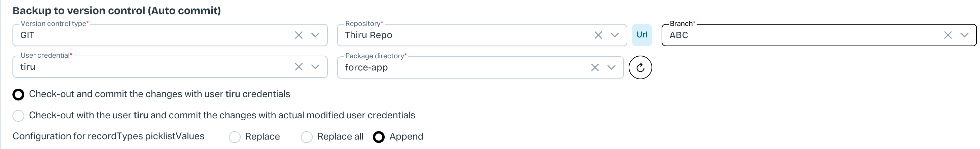Choose the Replace all radio option
This screenshot has height=149, width=980.
click(307, 137)
